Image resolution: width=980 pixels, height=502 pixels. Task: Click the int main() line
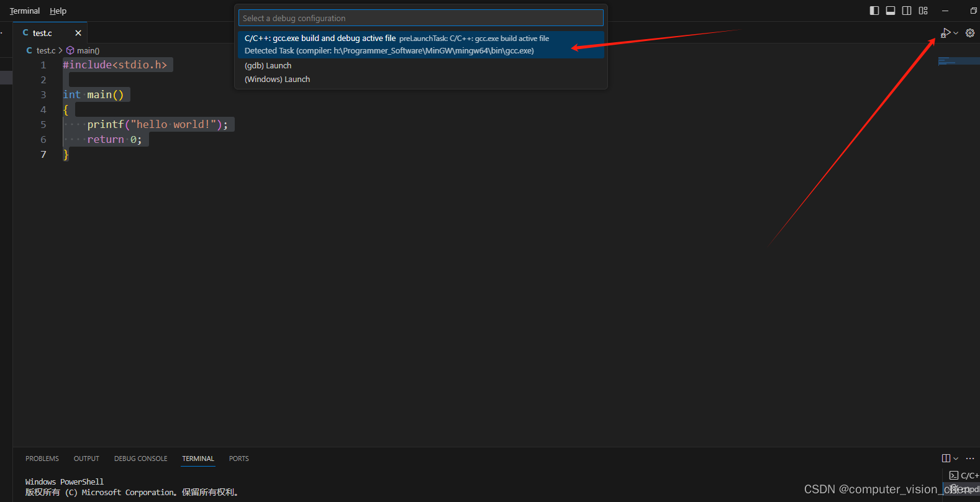pyautogui.click(x=93, y=94)
